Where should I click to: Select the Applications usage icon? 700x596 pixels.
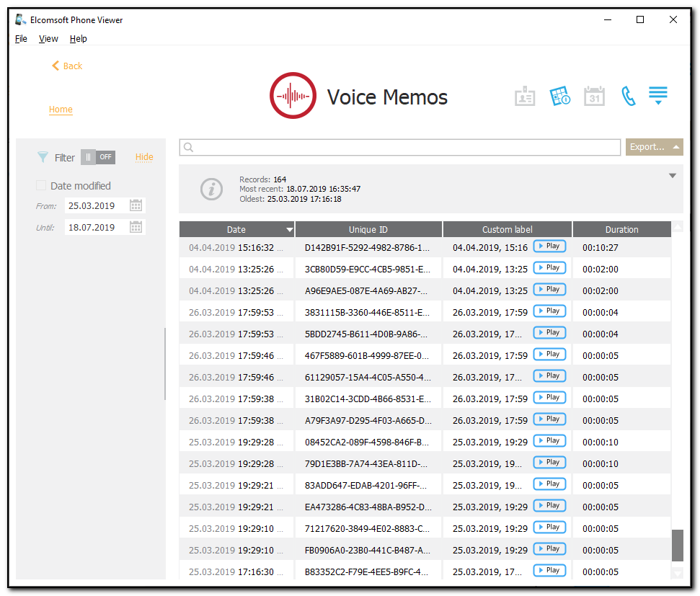pos(560,95)
